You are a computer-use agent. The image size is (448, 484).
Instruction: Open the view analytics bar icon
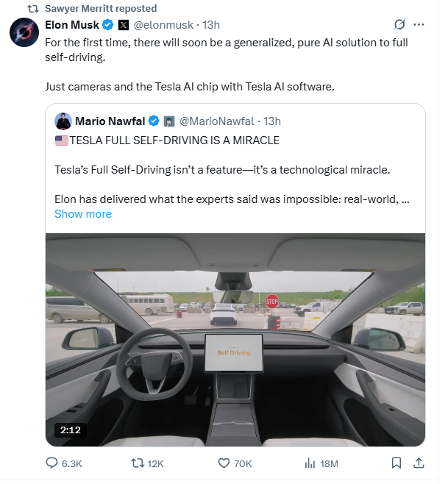coord(310,463)
